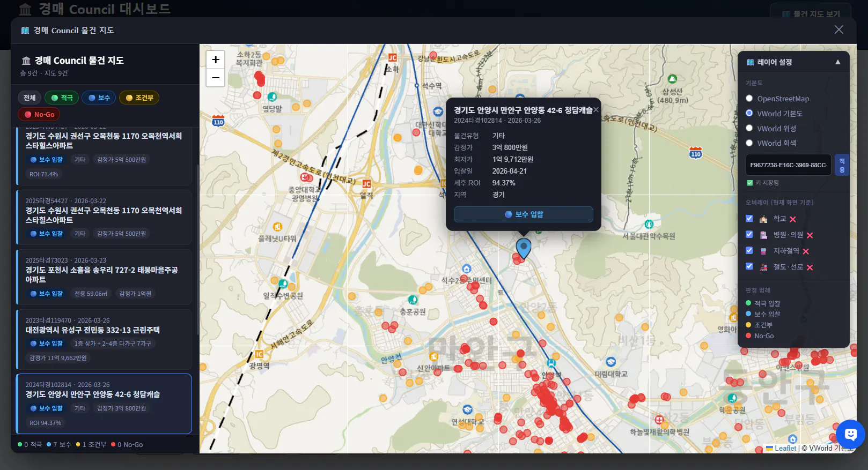Click the 적용 API key button
The width and height of the screenshot is (868, 470).
(x=842, y=165)
